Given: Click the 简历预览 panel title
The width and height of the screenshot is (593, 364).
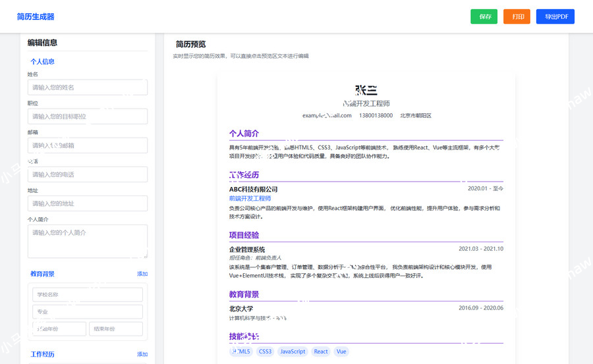Looking at the screenshot, I should click(x=190, y=44).
